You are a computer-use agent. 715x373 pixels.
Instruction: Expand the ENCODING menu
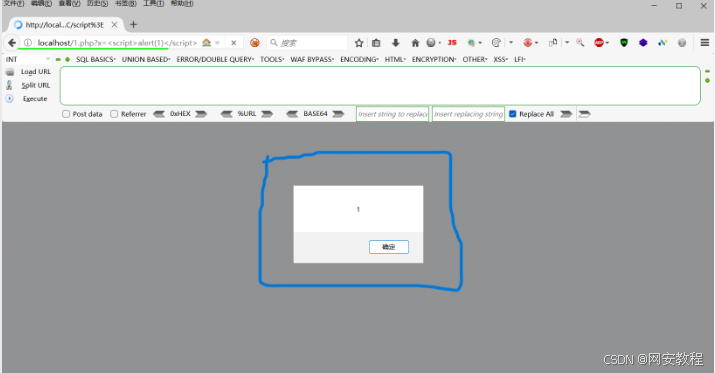pyautogui.click(x=359, y=59)
